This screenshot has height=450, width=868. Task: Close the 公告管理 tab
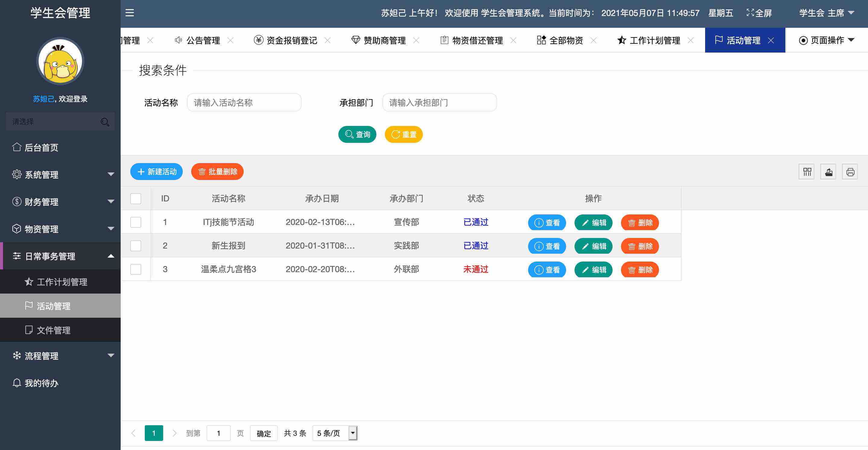[x=230, y=40]
